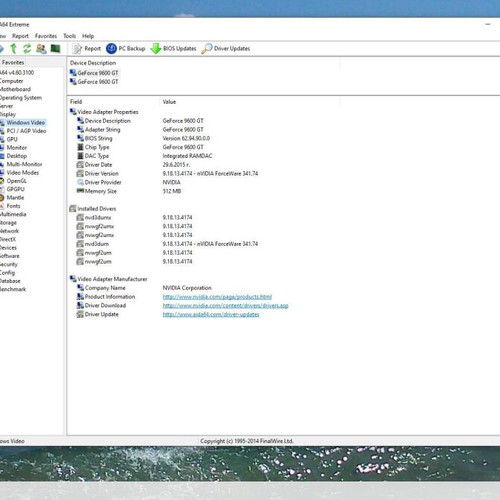Select the GPU item in sidebar
Viewport: 500px width, 500px height.
coord(12,139)
